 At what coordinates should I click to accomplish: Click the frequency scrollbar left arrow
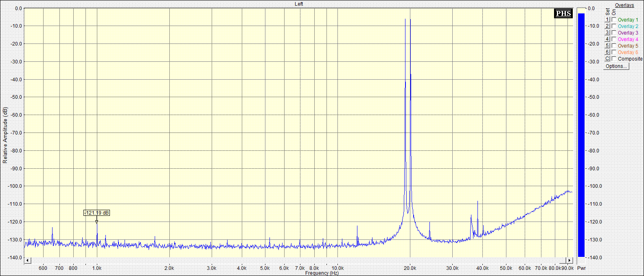click(28, 260)
